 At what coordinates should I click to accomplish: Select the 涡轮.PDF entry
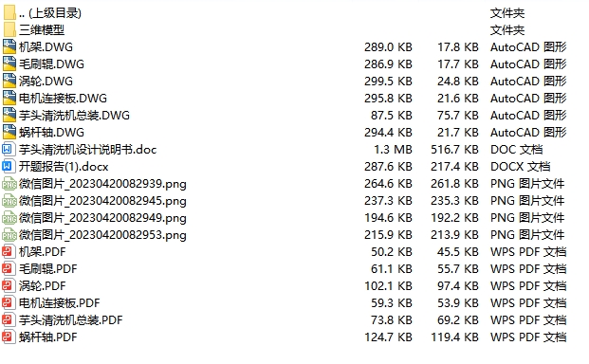point(43,286)
